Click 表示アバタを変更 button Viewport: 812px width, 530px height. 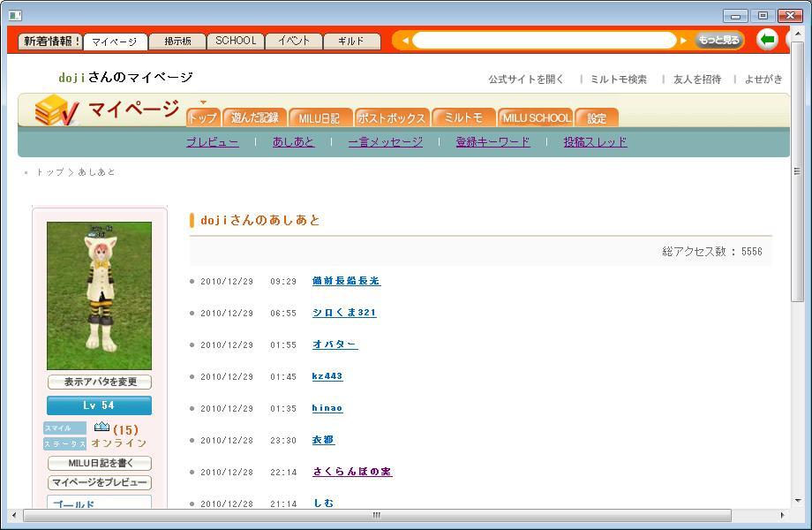(x=99, y=382)
